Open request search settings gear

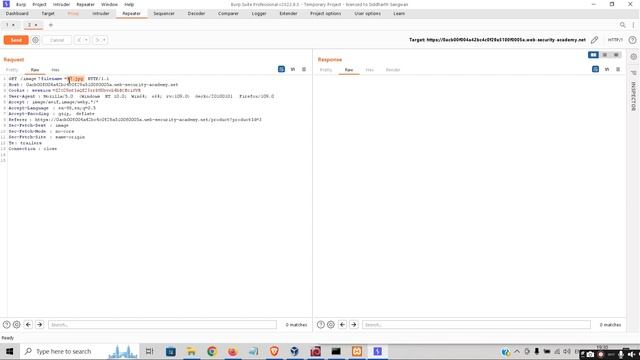(17, 324)
